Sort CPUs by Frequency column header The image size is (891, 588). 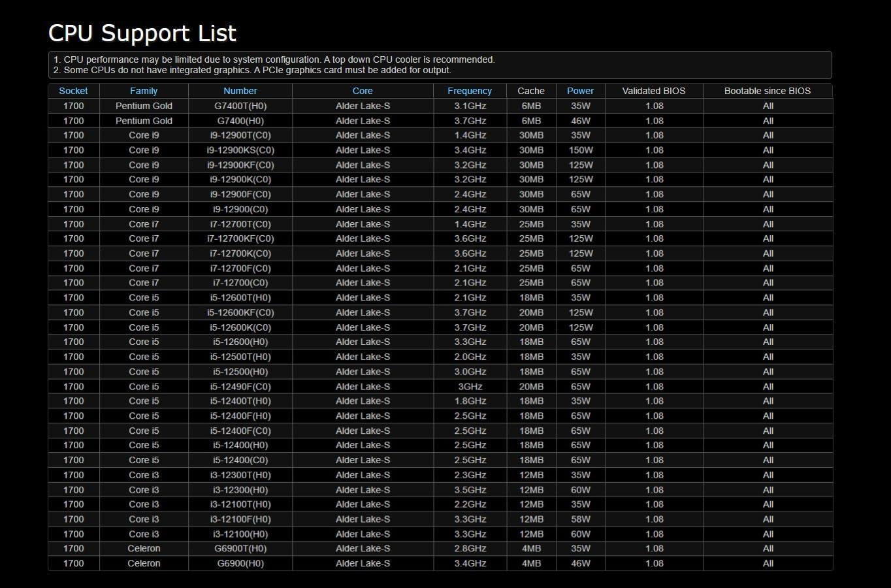click(x=470, y=91)
